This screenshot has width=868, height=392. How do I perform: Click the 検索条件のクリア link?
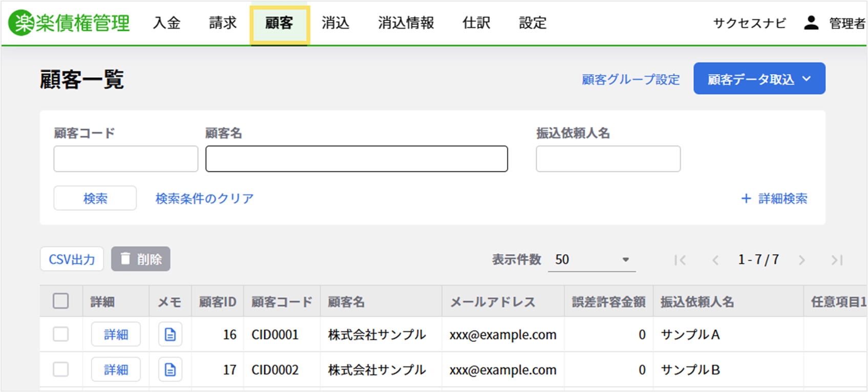[x=204, y=199]
